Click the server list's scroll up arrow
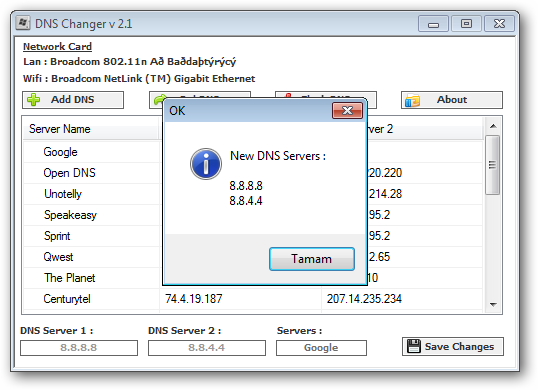This screenshot has height=390, width=538. click(493, 126)
